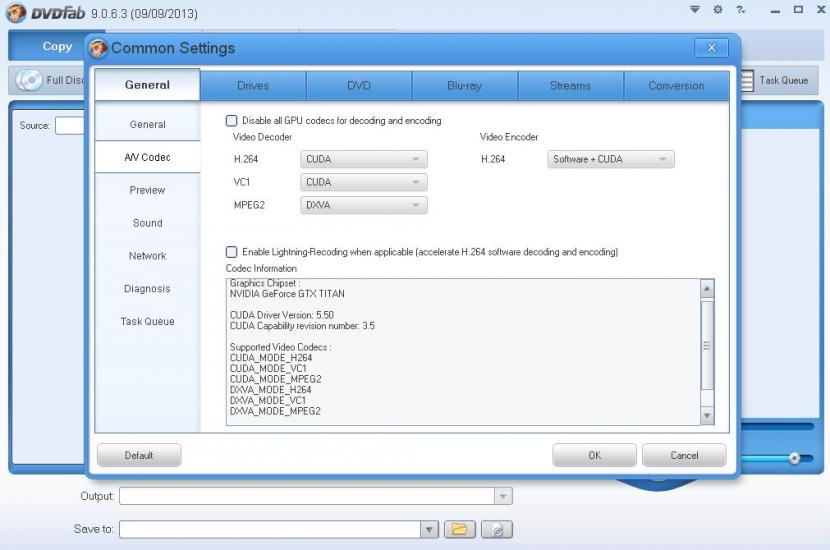Check Disable all GPU codecs option
Image resolution: width=830 pixels, height=550 pixels.
[232, 120]
